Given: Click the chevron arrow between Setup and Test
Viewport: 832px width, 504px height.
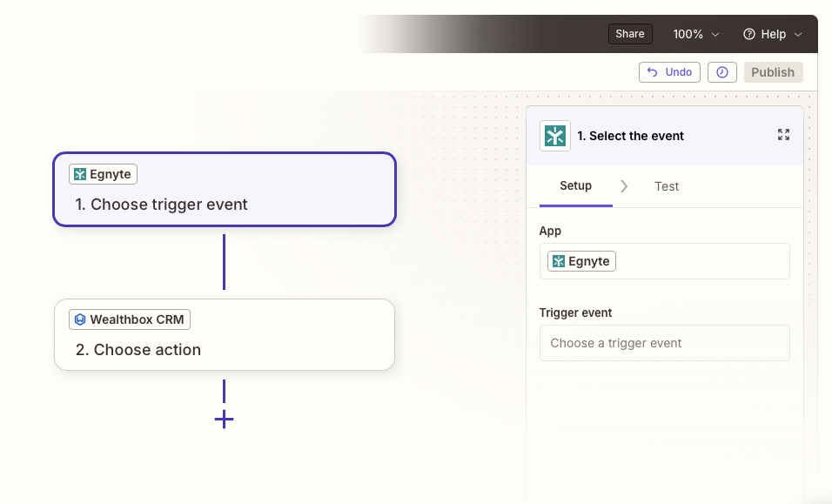Looking at the screenshot, I should pyautogui.click(x=624, y=186).
